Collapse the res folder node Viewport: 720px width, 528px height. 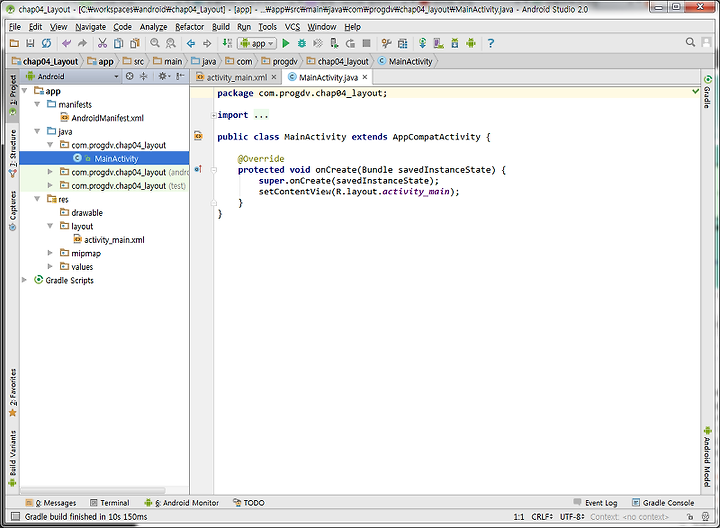(38, 199)
